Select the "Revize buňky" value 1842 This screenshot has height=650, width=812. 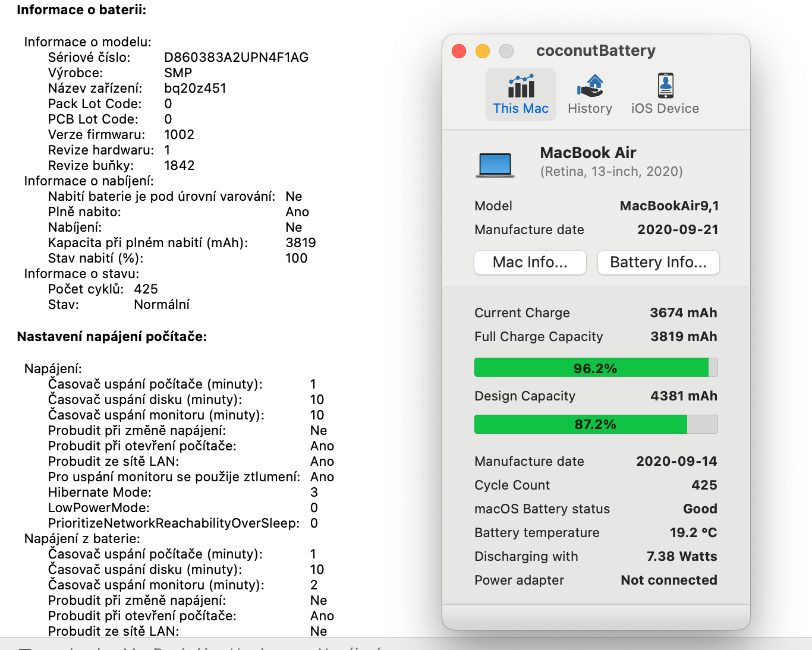pos(180,166)
